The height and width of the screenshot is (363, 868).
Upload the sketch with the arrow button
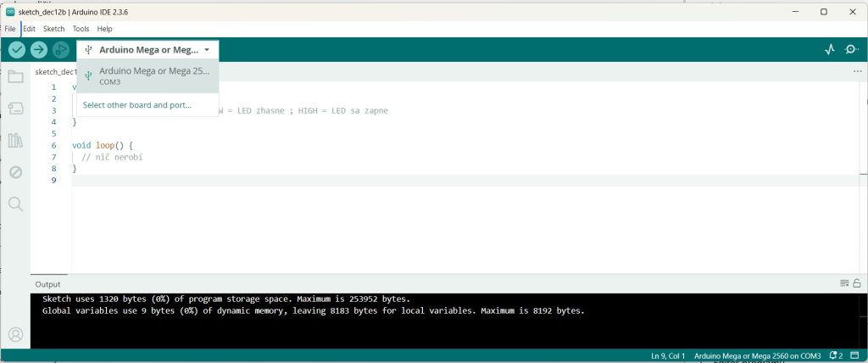coord(39,50)
